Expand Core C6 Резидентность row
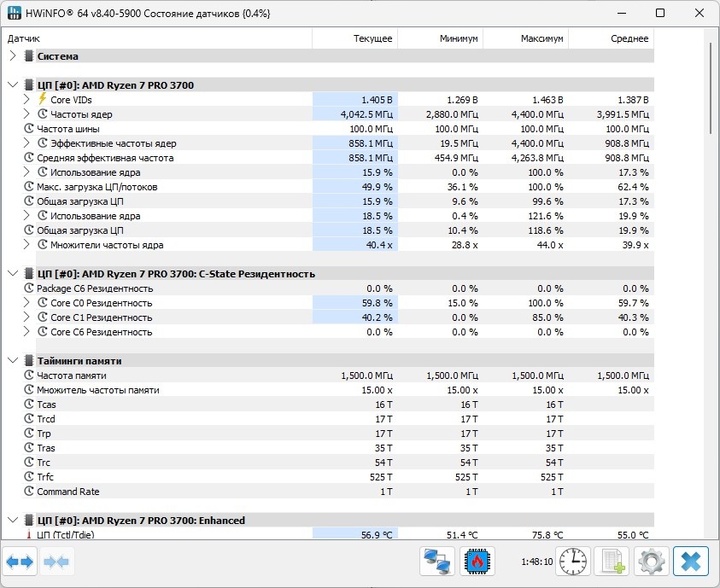The width and height of the screenshot is (720, 588). (26, 332)
